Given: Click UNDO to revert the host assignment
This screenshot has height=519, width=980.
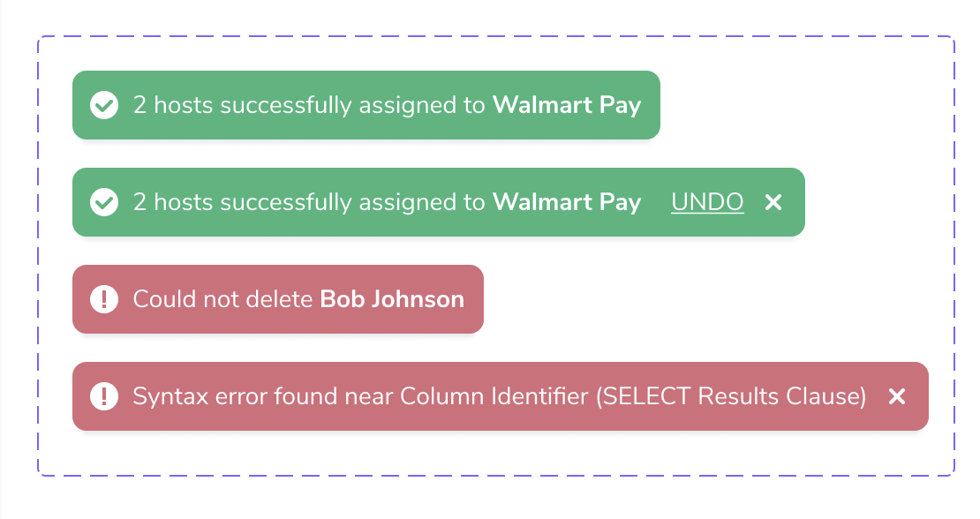Looking at the screenshot, I should coord(706,202).
